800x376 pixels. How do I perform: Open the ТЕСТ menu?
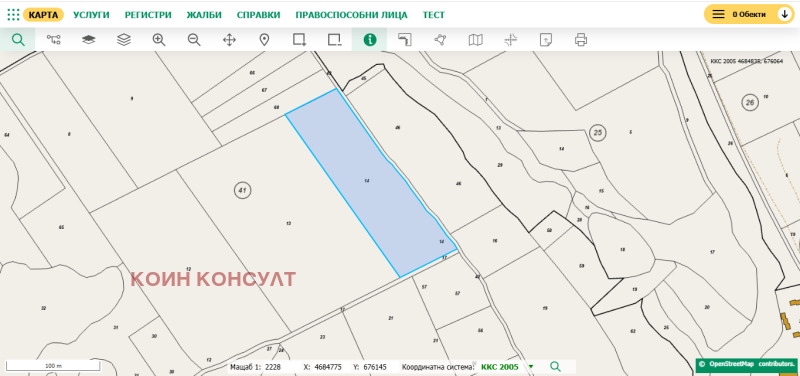coord(434,15)
